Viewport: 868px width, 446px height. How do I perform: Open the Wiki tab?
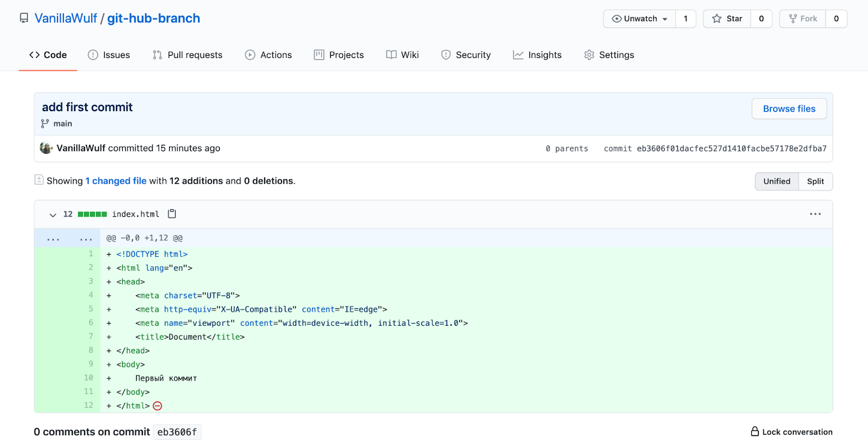click(x=403, y=55)
